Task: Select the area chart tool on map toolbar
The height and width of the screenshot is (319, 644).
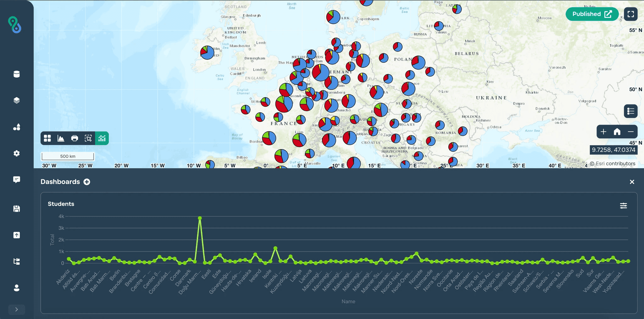Action: [x=61, y=138]
